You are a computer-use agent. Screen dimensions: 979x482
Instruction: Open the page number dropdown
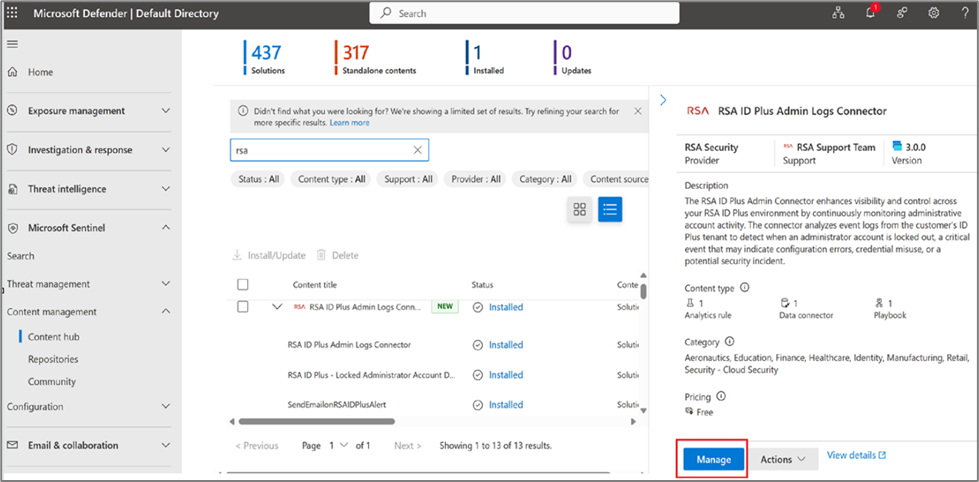coord(345,445)
